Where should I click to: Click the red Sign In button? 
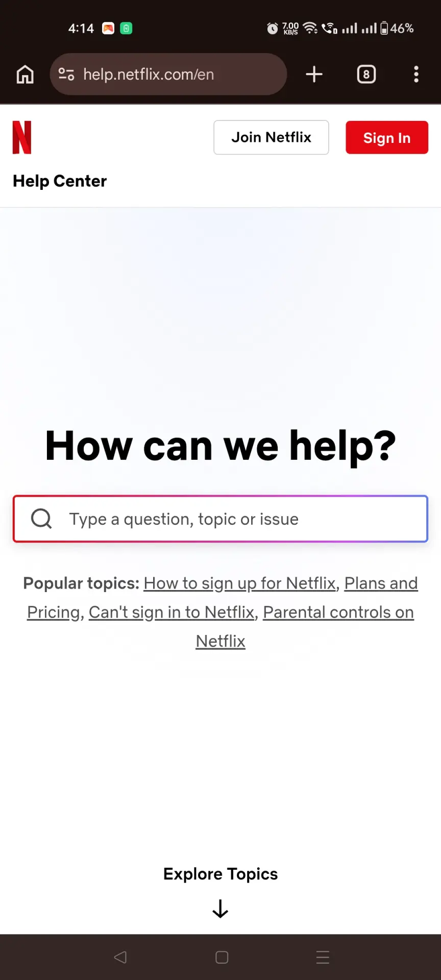tap(387, 137)
